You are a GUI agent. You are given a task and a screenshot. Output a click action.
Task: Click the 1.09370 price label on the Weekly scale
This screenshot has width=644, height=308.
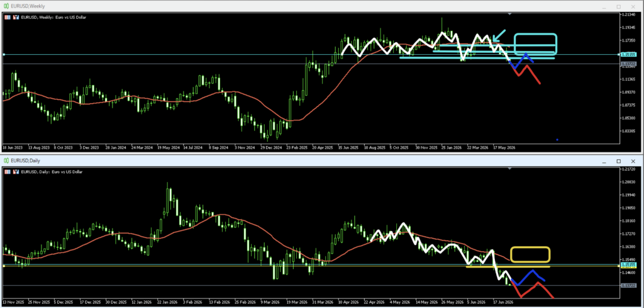630,92
